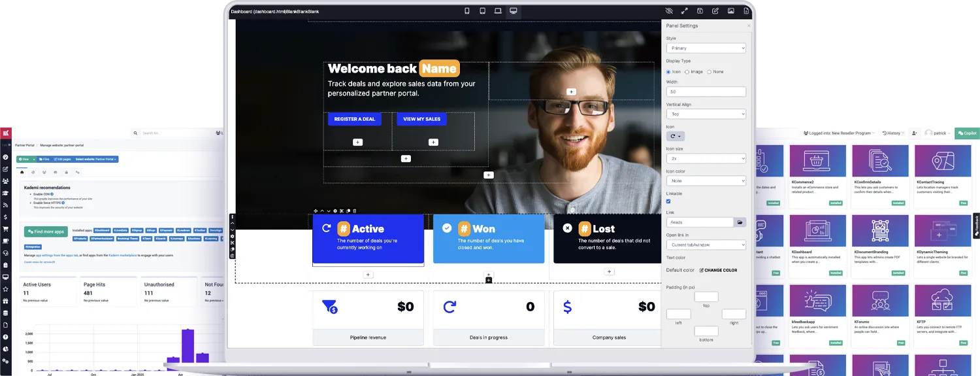The height and width of the screenshot is (376, 980).
Task: Click the save disk icon in editor toolbar
Action: coord(700,11)
